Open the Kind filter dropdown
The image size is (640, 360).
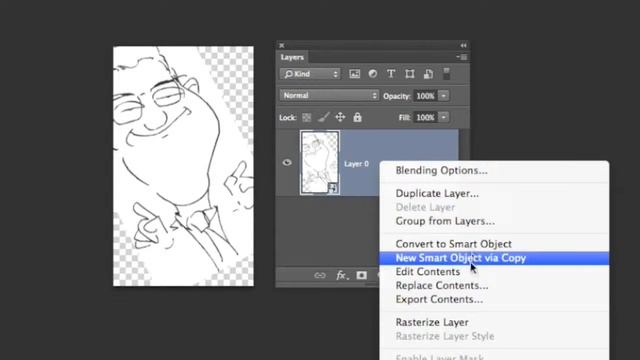310,74
